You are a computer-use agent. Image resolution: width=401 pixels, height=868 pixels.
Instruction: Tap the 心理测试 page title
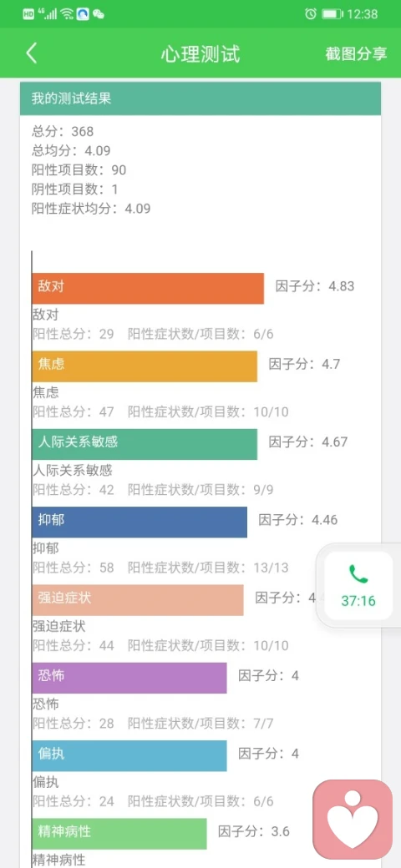200,54
